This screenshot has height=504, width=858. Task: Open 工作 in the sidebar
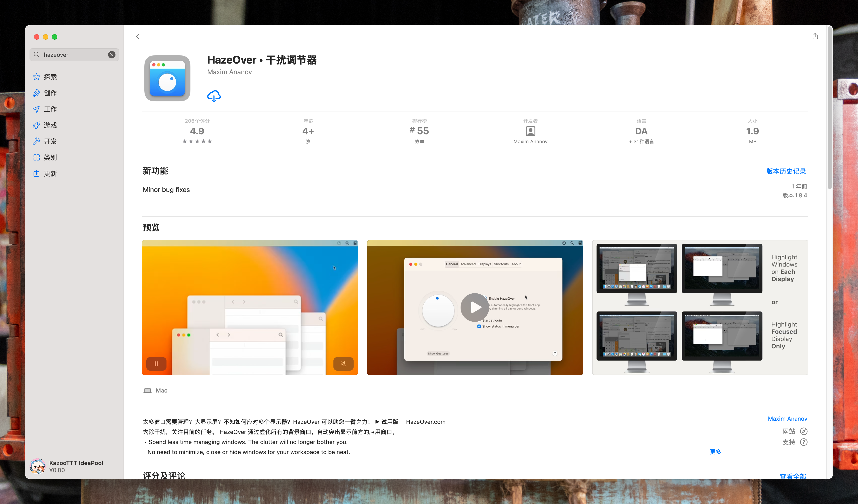point(45,109)
